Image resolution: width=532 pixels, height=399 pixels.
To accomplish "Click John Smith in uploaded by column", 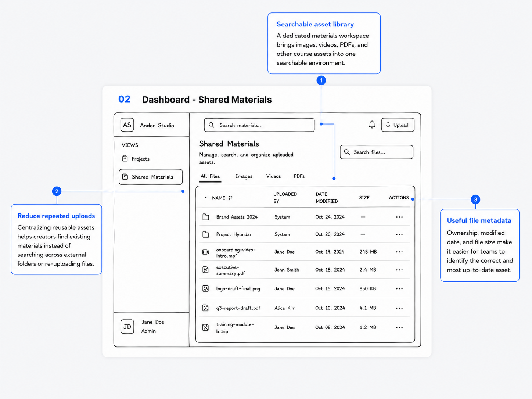I will (x=287, y=270).
